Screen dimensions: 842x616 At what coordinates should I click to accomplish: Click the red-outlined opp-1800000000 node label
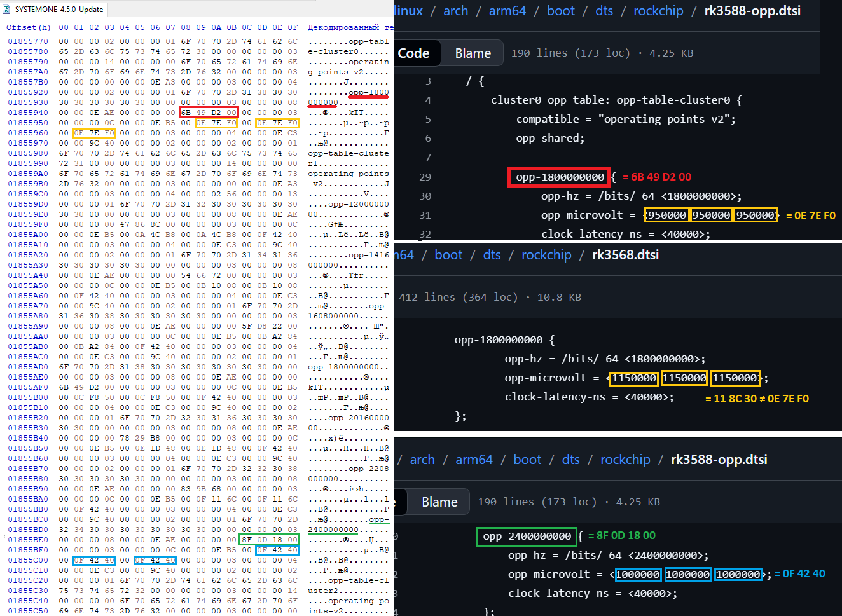559,177
